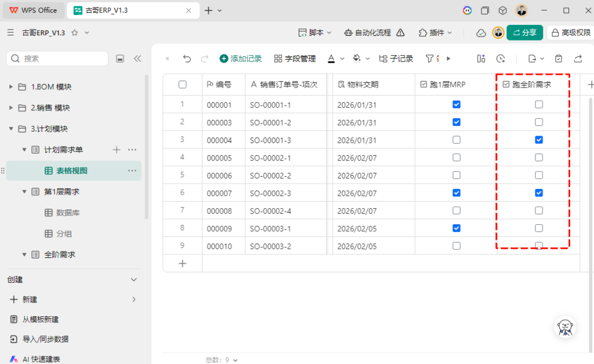Screen dimensions: 594x364
Task: Select the 表格视图 view
Action: click(x=74, y=170)
